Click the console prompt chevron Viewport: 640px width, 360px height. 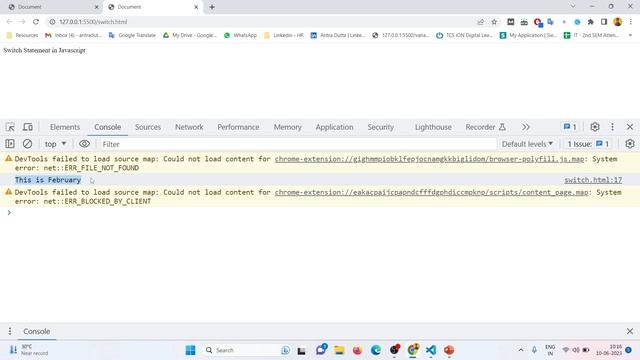pos(9,212)
